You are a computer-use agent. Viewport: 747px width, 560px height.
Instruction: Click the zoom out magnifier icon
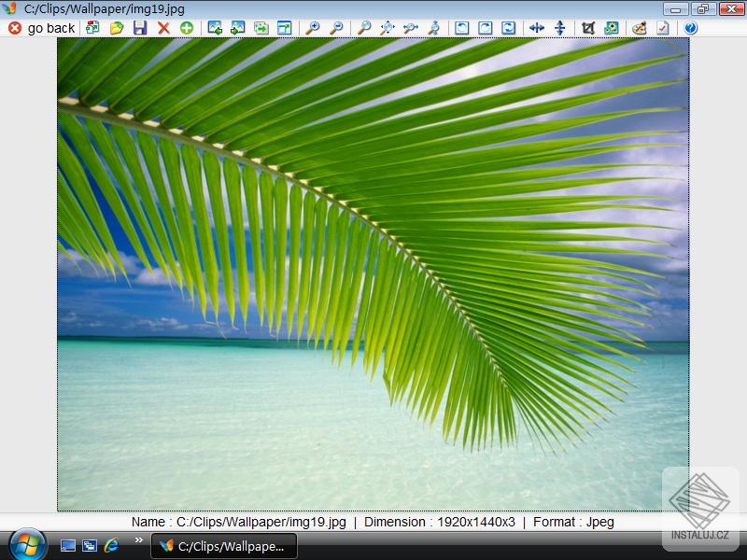point(336,28)
